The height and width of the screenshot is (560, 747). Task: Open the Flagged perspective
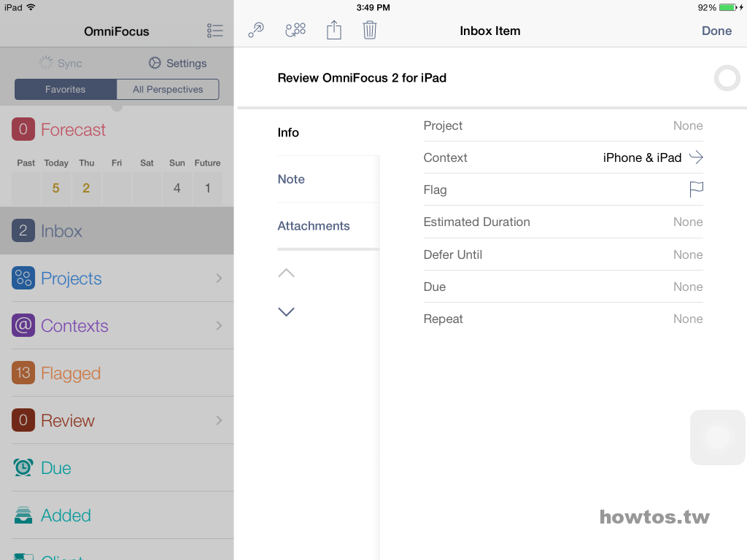click(x=117, y=373)
